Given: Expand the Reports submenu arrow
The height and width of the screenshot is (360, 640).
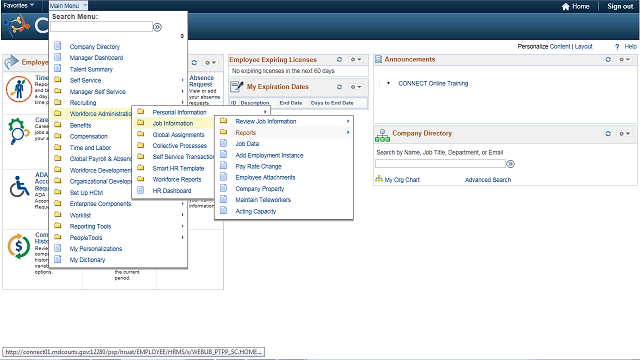Looking at the screenshot, I should 348,132.
